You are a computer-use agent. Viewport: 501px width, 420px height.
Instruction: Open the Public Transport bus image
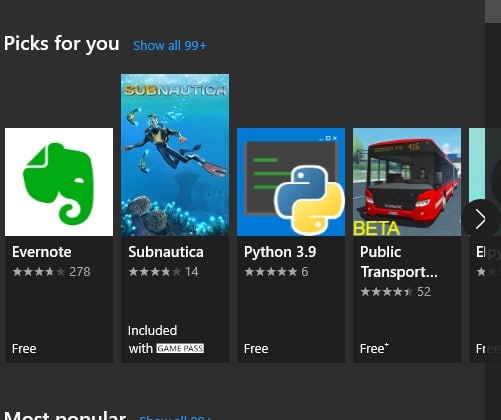click(x=407, y=182)
